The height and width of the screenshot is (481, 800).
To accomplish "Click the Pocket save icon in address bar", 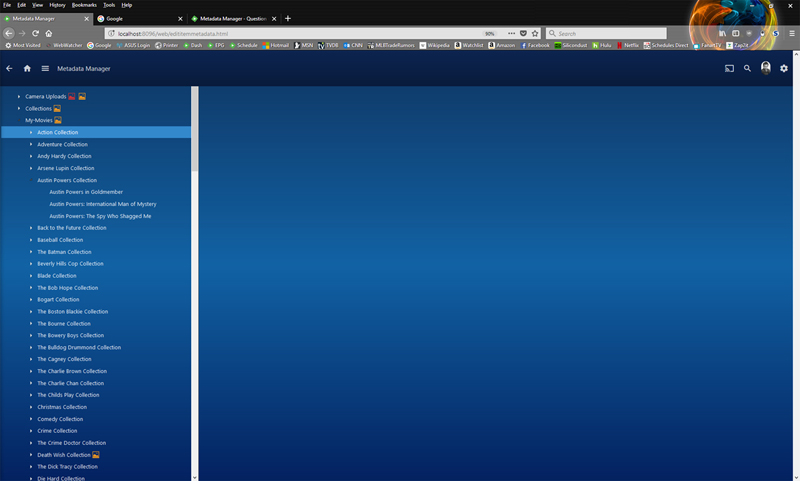I will coord(523,33).
